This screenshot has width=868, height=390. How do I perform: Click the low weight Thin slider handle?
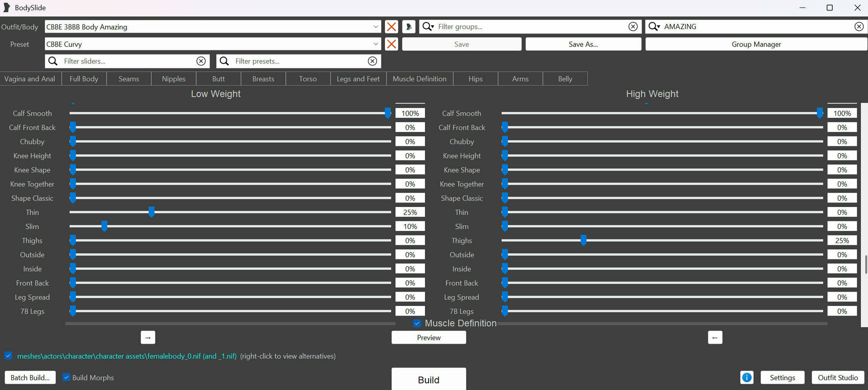tap(151, 212)
